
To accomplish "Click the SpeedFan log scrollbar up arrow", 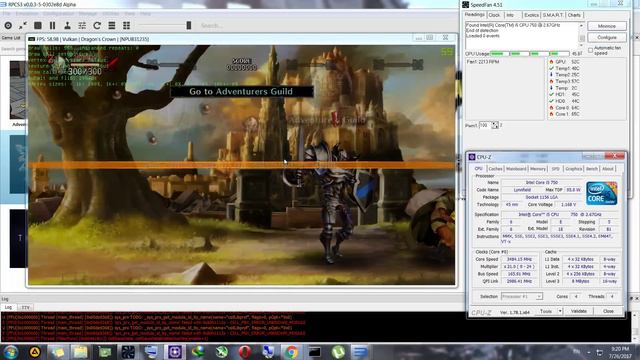I will click(582, 26).
